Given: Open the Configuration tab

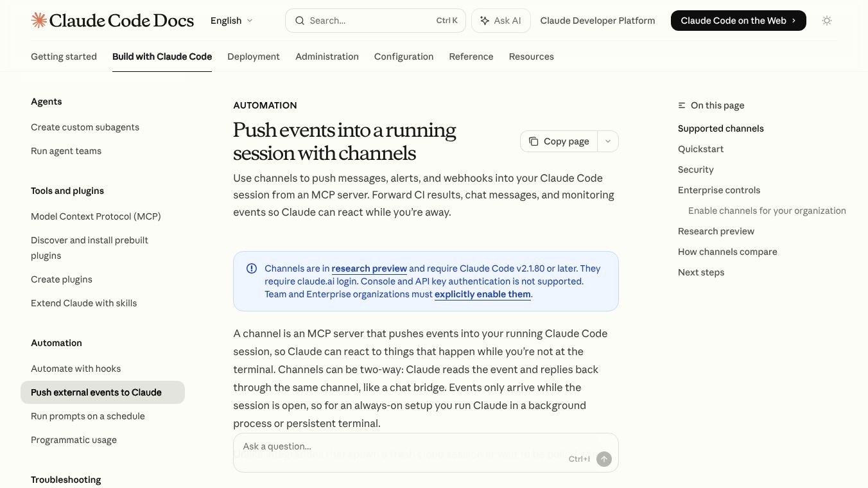Looking at the screenshot, I should point(404,57).
